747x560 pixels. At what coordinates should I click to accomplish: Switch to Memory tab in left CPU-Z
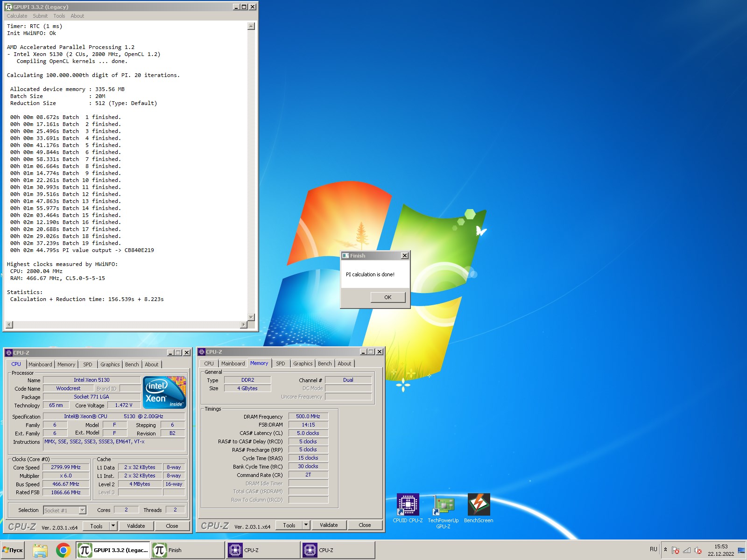(66, 364)
